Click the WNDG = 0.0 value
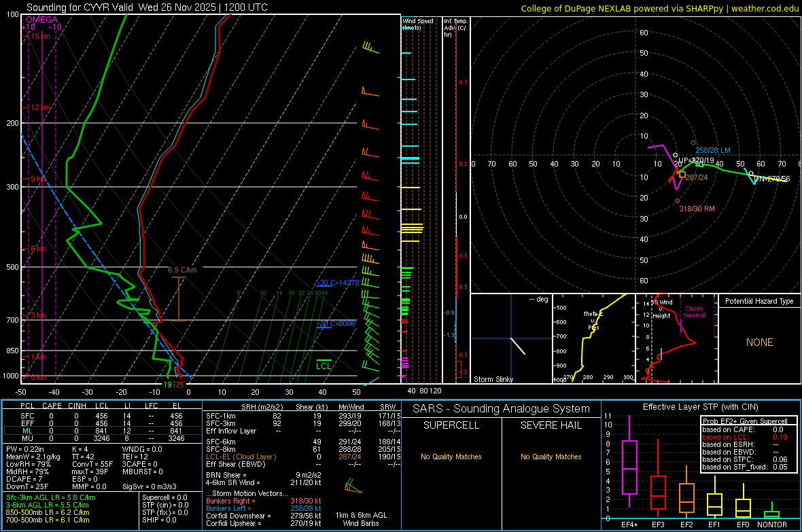802x532 pixels. click(x=141, y=449)
